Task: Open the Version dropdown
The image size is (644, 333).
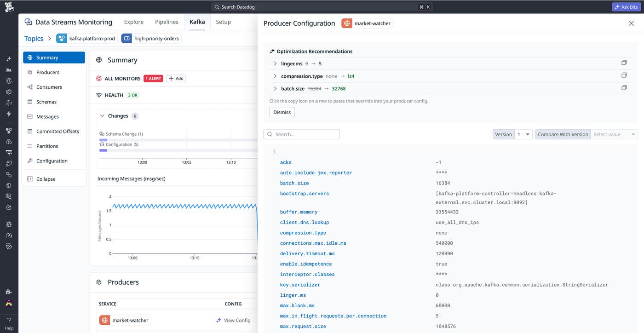Action: (x=523, y=134)
